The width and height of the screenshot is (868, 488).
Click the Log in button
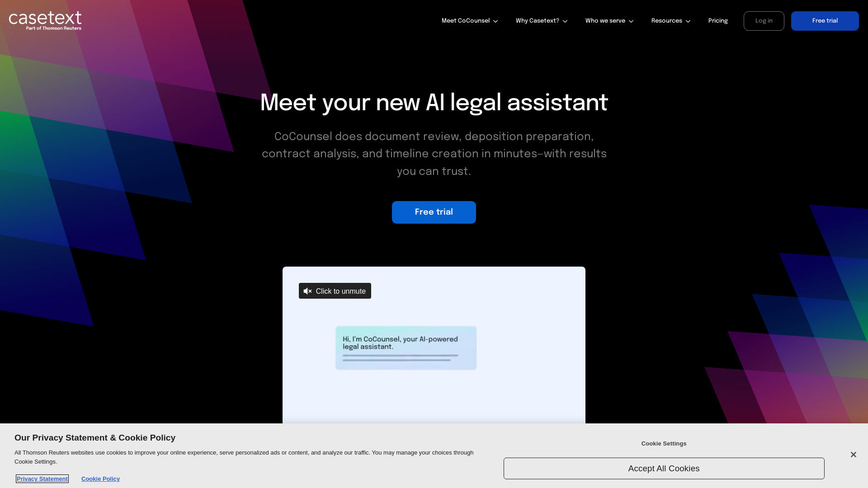pyautogui.click(x=764, y=20)
